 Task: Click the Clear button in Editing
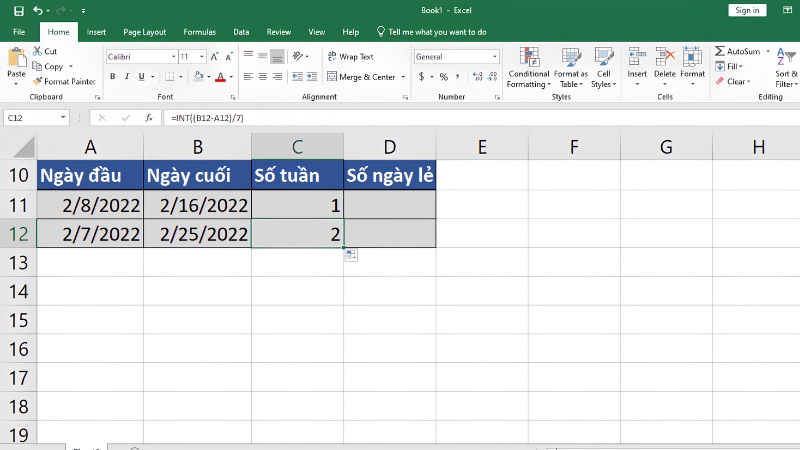tap(733, 81)
